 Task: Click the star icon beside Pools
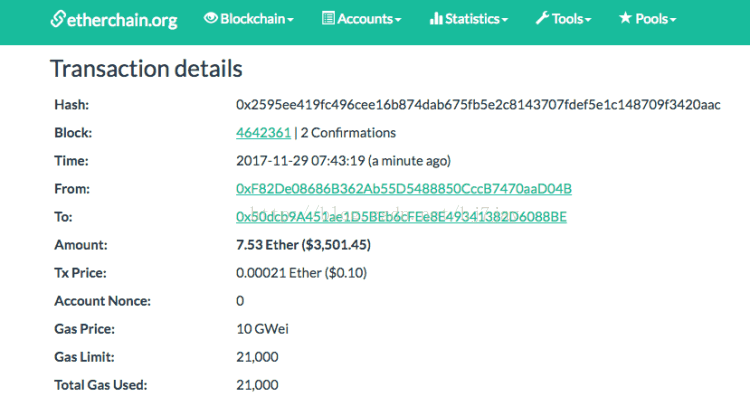tap(625, 18)
